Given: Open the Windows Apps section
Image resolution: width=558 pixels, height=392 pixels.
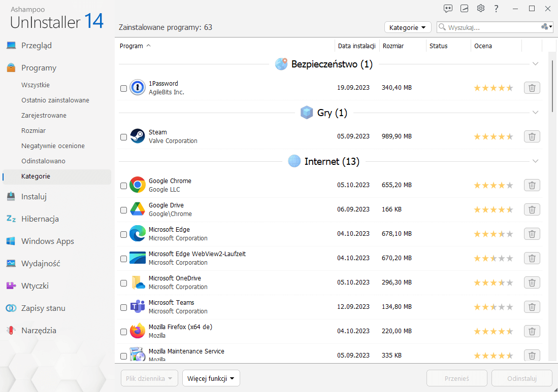Looking at the screenshot, I should pos(48,241).
